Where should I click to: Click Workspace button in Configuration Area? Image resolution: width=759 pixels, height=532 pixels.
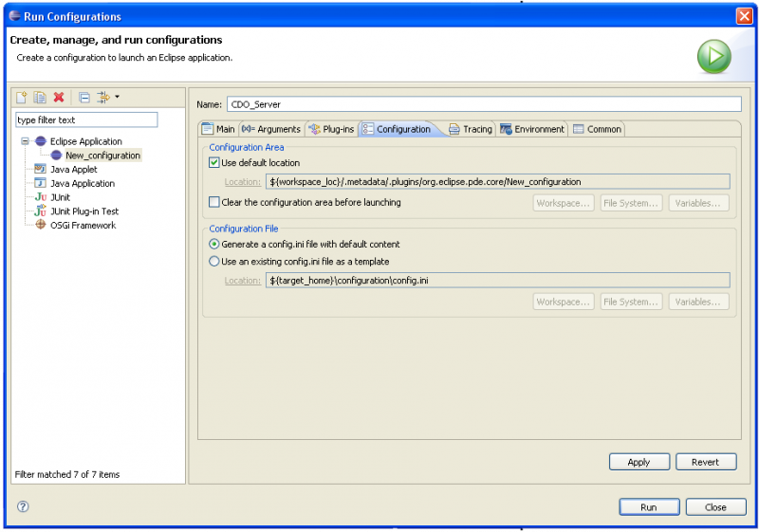[564, 203]
